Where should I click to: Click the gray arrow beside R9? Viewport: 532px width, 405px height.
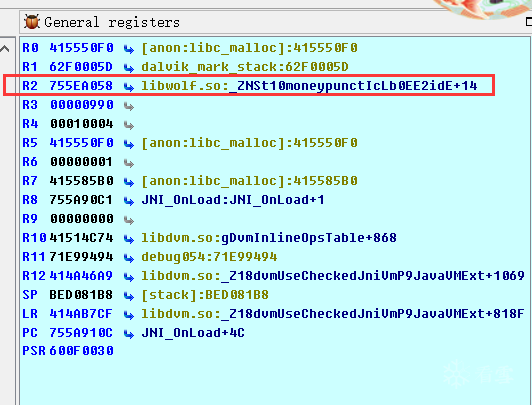pos(129,220)
